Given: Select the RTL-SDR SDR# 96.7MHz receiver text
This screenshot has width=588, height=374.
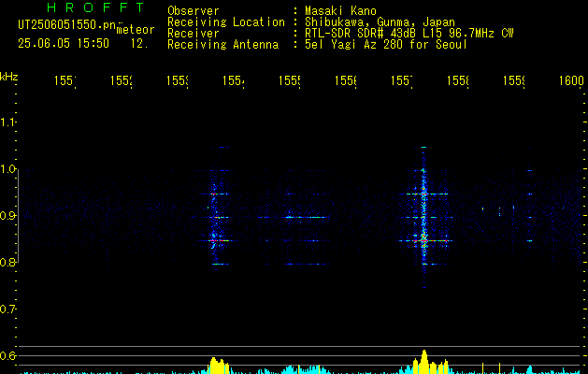Looking at the screenshot, I should click(409, 34).
